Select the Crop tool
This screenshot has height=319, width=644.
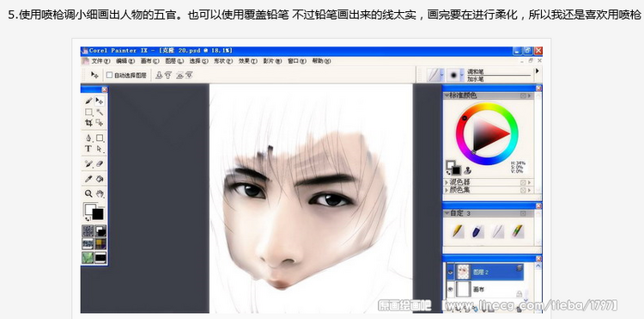point(88,122)
